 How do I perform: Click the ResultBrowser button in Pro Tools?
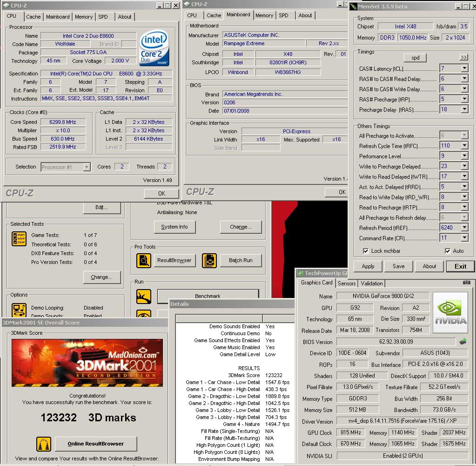tap(174, 260)
